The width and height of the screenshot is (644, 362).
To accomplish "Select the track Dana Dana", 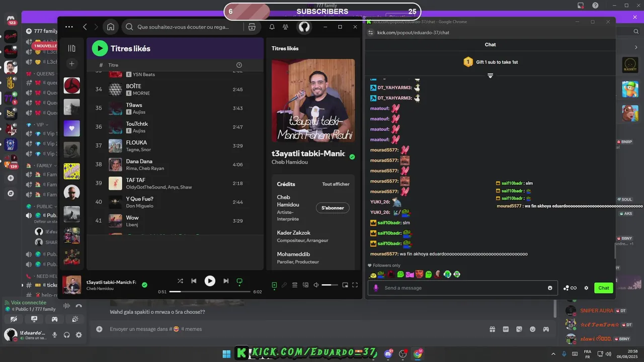I will [175, 164].
